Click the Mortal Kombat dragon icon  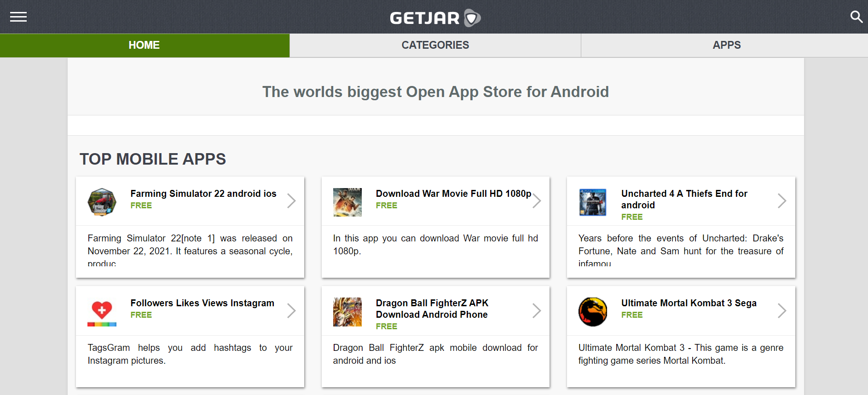pyautogui.click(x=593, y=311)
